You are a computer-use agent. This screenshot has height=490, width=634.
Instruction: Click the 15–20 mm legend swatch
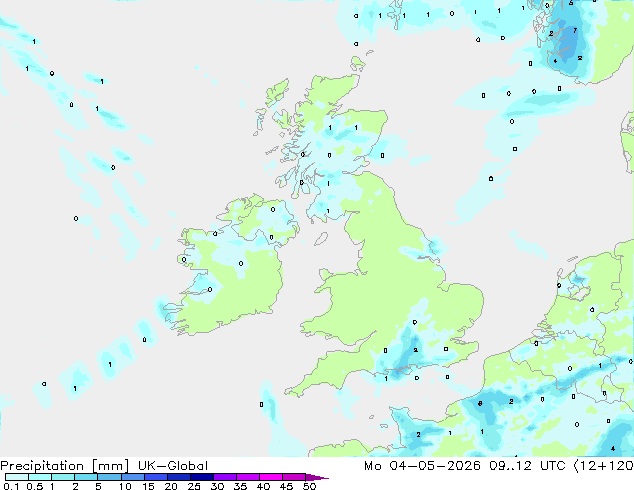(155, 477)
